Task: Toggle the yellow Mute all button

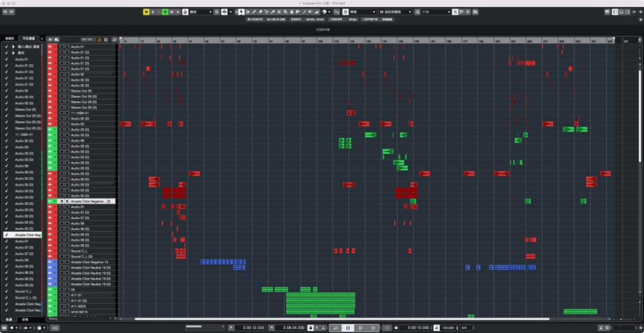Action: (146, 12)
